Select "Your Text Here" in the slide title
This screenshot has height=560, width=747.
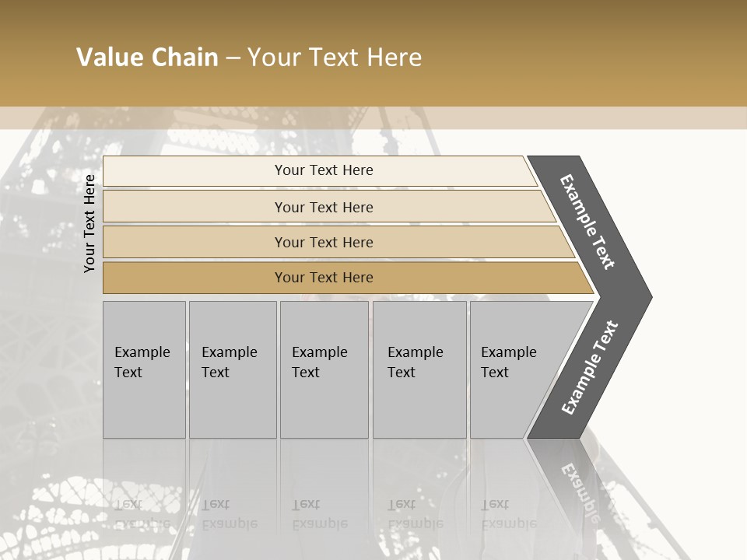click(x=335, y=58)
